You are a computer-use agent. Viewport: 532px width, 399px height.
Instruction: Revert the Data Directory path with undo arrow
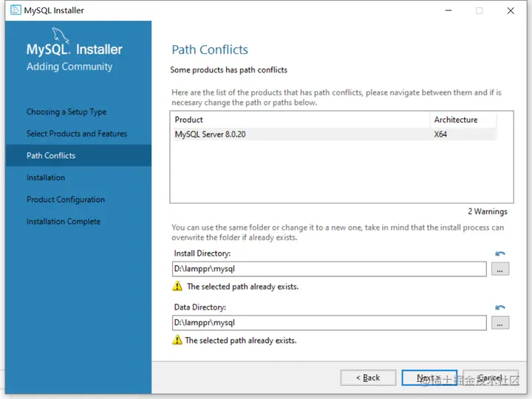499,307
